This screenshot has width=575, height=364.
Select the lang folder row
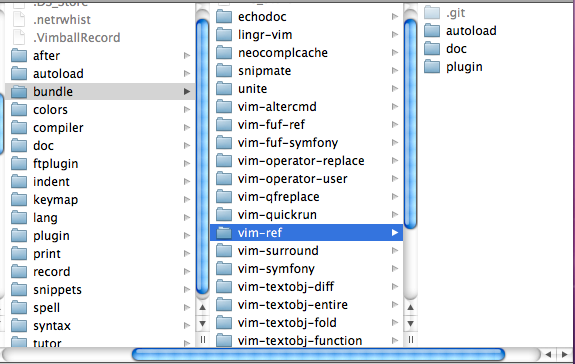100,218
